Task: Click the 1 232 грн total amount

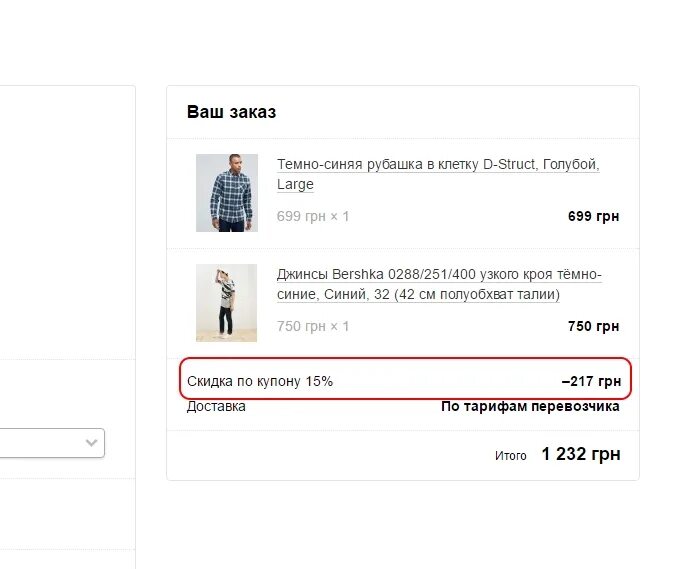Action: coord(580,454)
